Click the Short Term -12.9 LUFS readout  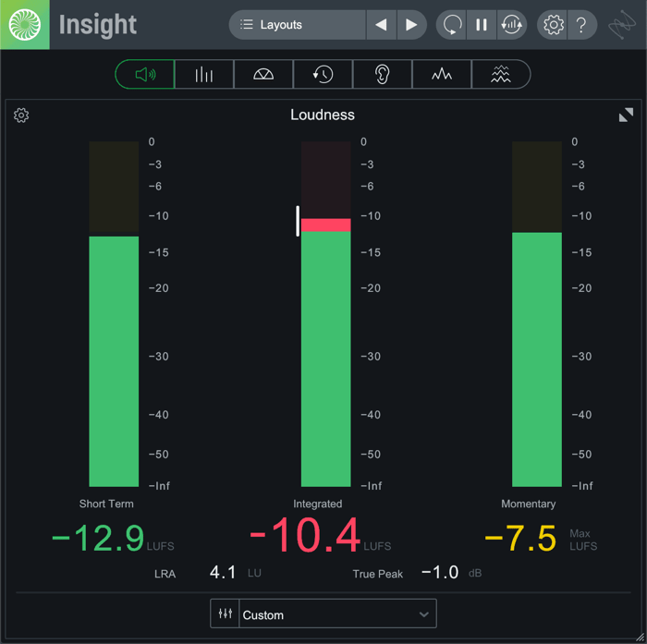(x=98, y=538)
